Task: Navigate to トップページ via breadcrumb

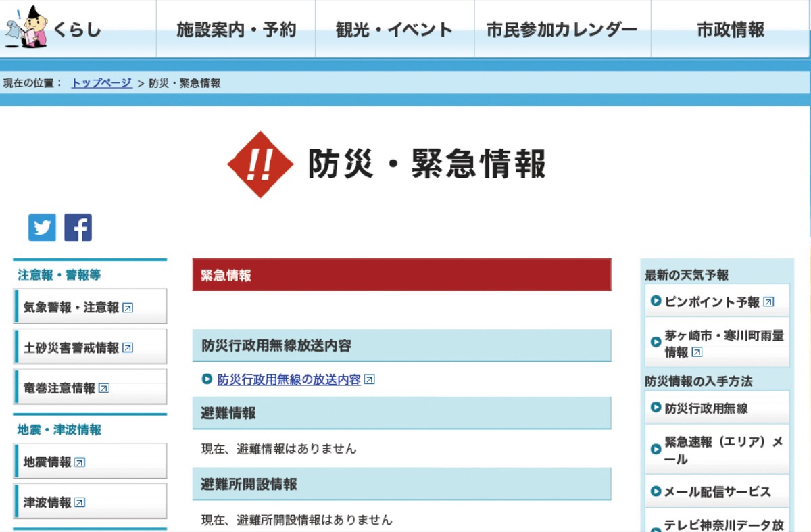Action: pos(100,82)
